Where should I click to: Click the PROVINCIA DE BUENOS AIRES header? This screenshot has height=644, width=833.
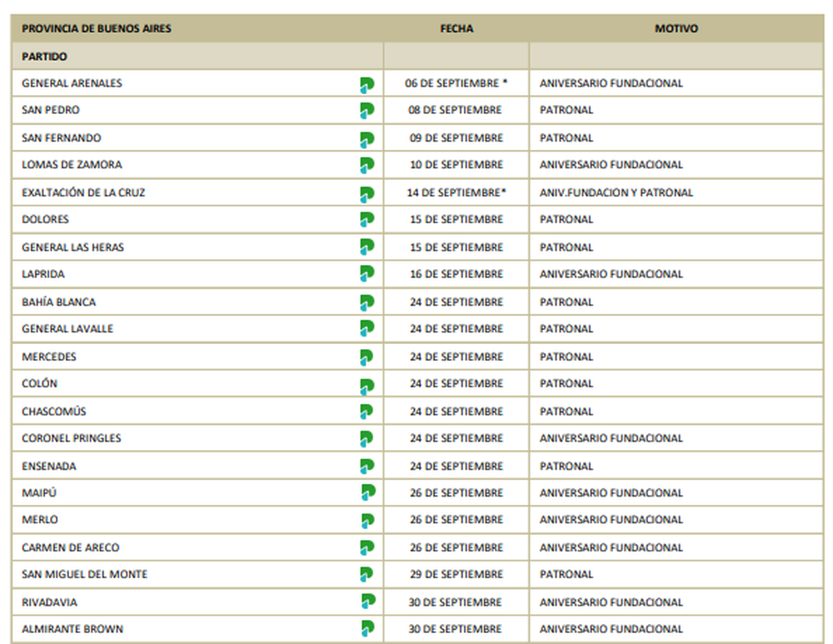pyautogui.click(x=97, y=28)
